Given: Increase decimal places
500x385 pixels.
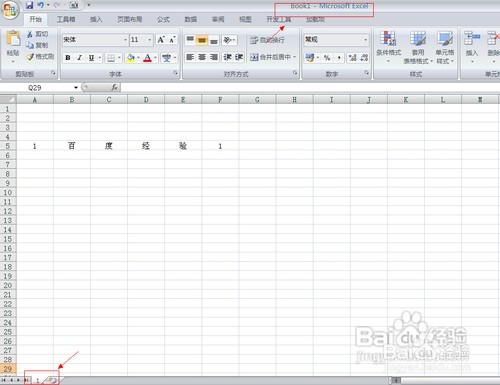Looking at the screenshot, I should pos(352,58).
